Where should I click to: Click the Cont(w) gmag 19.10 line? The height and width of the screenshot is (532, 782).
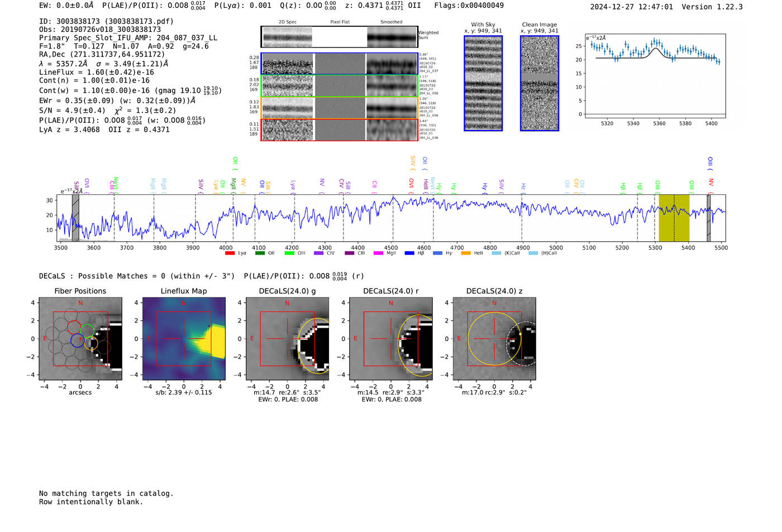click(130, 90)
